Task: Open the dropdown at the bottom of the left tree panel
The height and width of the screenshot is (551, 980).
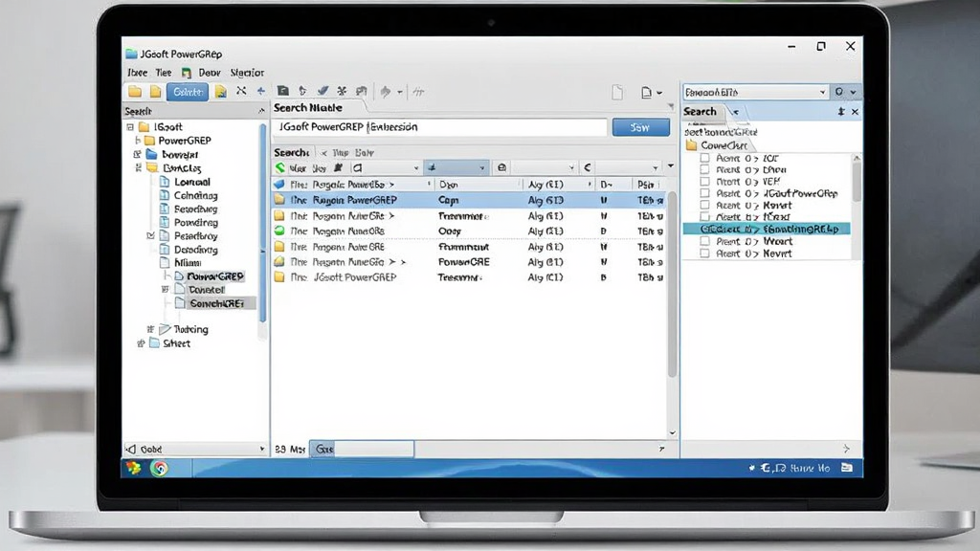Action: pos(195,449)
